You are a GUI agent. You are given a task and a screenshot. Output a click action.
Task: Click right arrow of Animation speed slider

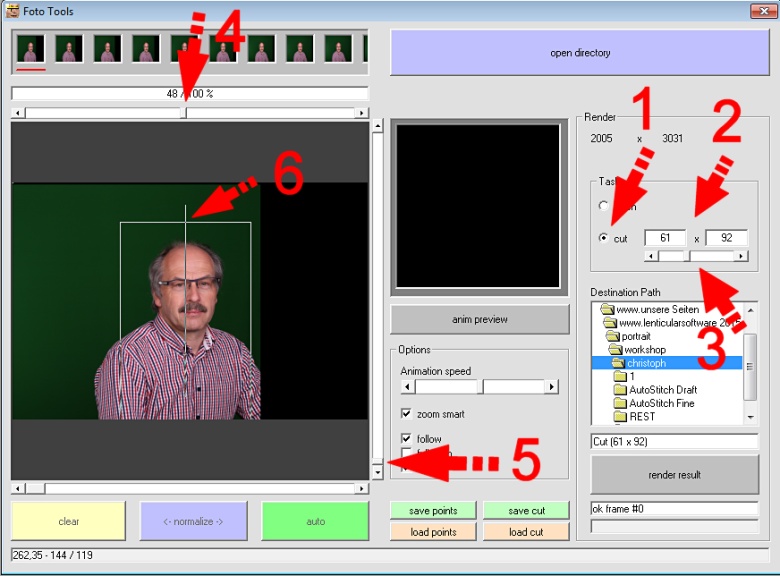(x=552, y=387)
